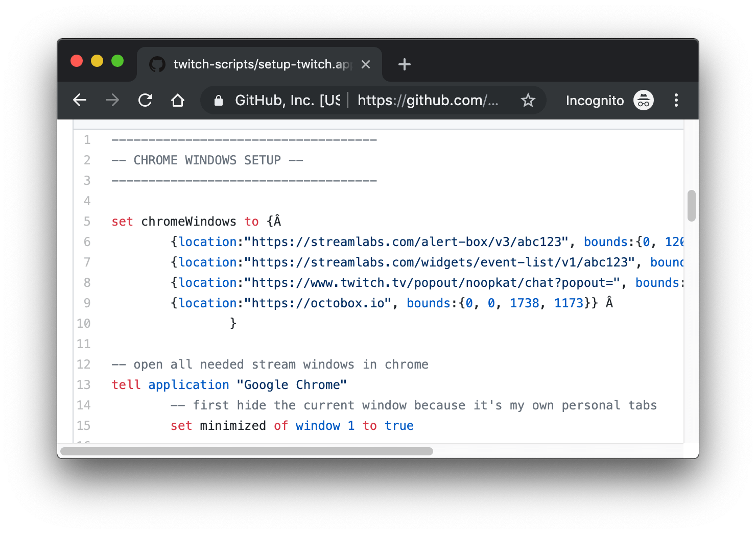Open the Chrome three-dot menu
Viewport: 756px width, 534px height.
[676, 100]
